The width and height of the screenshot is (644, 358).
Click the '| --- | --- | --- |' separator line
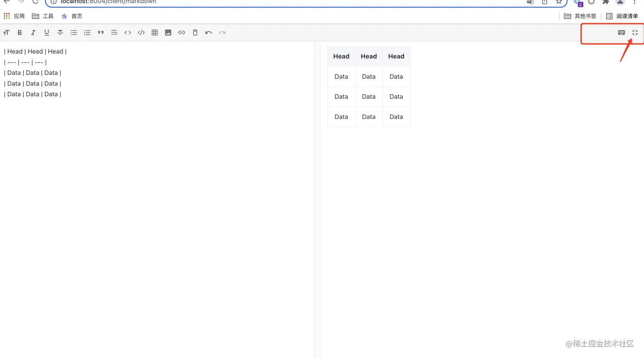[x=25, y=62]
